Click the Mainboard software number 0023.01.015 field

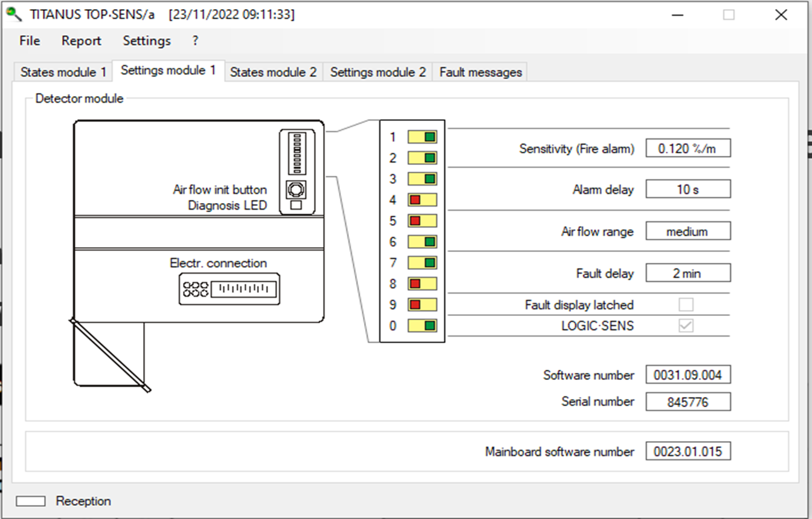pos(688,451)
